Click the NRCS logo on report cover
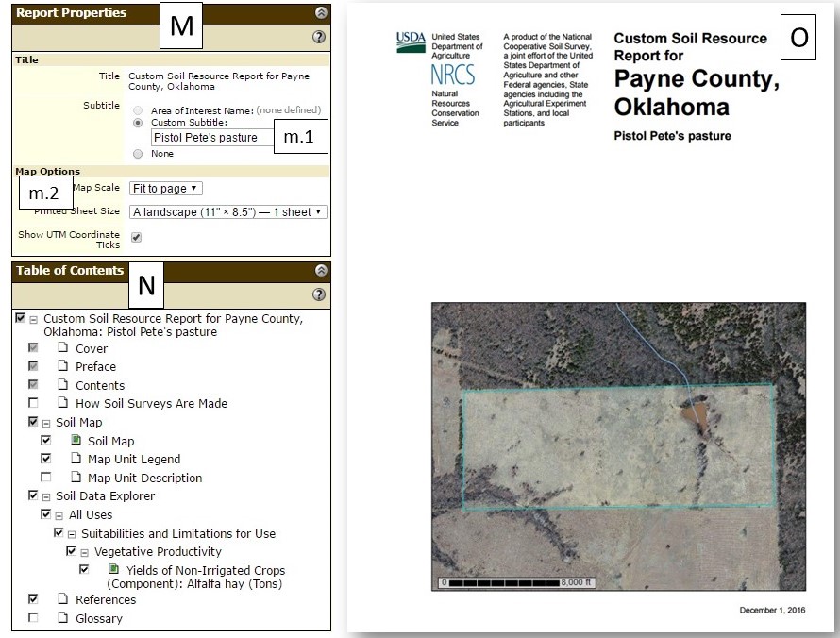The width and height of the screenshot is (840, 638). click(x=452, y=74)
